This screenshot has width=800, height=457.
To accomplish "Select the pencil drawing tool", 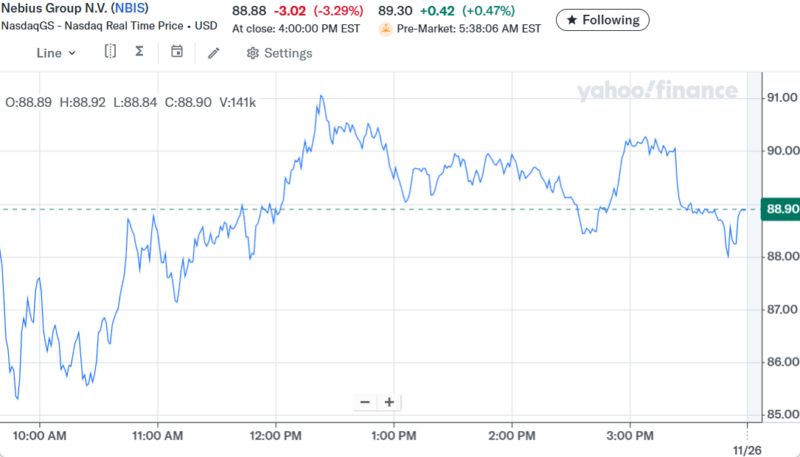I will click(x=213, y=53).
